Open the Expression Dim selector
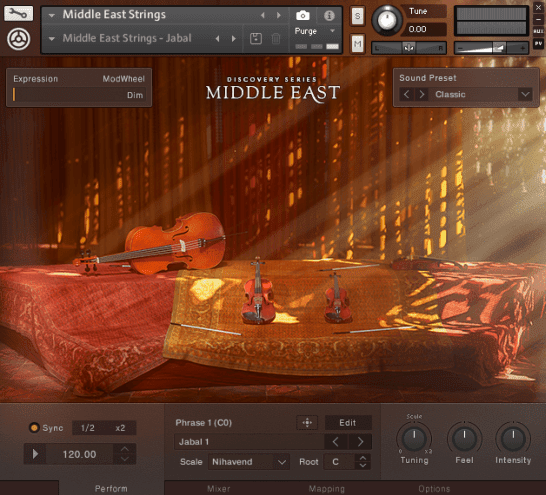The width and height of the screenshot is (546, 495). click(x=79, y=95)
